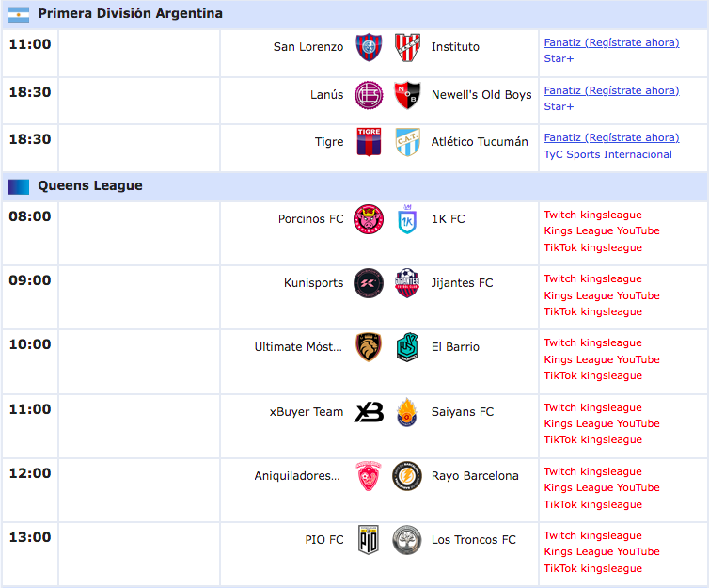Select the Rayo Barcelona lightning logo
709x588 pixels.
click(x=407, y=476)
